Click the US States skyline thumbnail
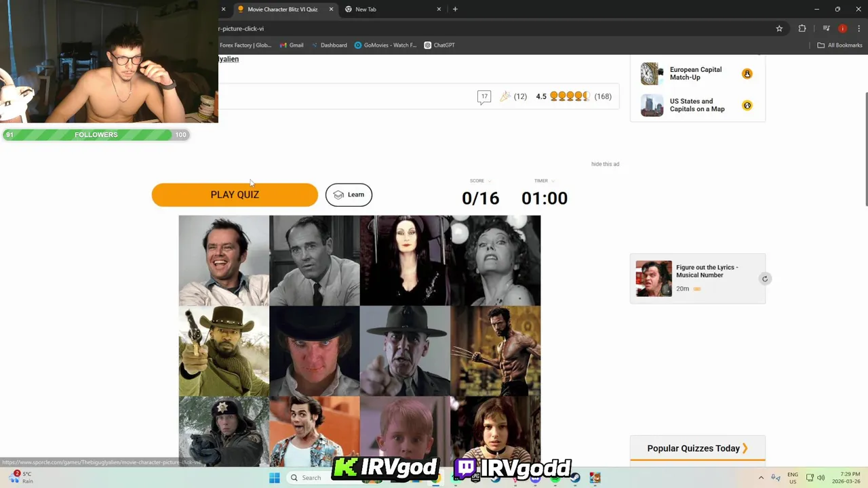Image resolution: width=868 pixels, height=488 pixels. (652, 105)
